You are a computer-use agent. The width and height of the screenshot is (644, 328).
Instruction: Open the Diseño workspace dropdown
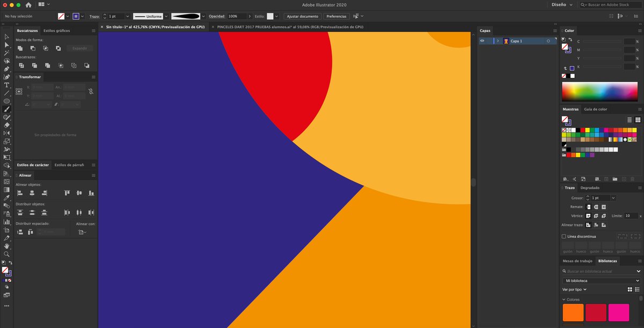[x=562, y=4]
